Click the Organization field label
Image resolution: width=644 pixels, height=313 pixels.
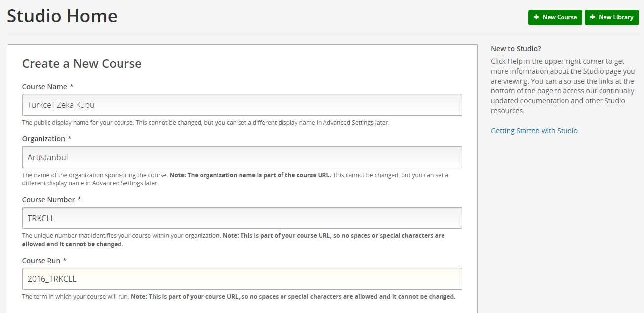pyautogui.click(x=46, y=139)
